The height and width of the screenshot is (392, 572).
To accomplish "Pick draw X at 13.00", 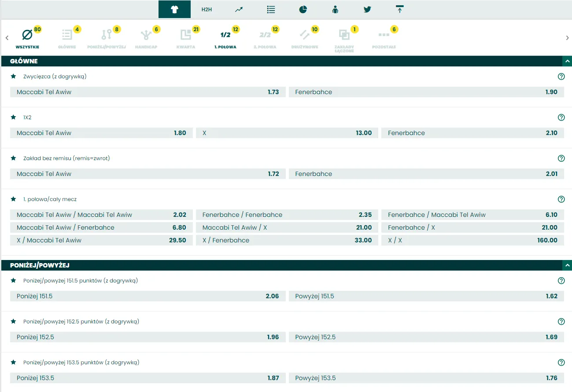I will click(287, 133).
